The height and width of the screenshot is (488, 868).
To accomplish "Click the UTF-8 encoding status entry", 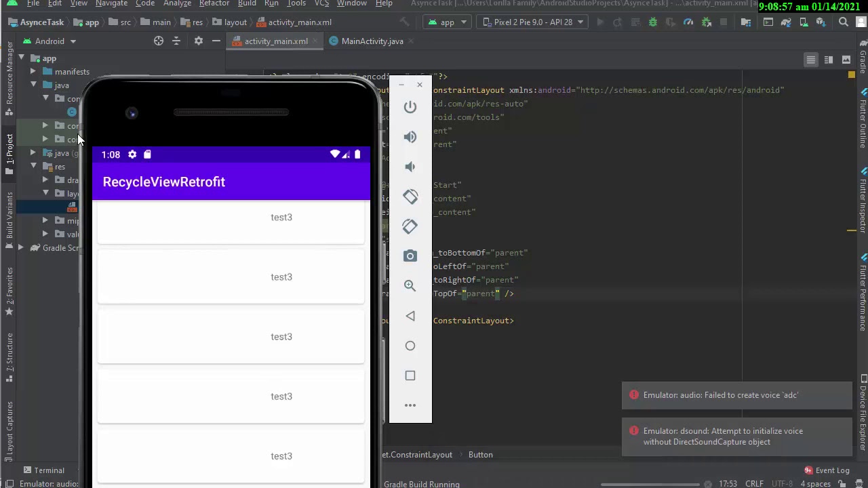I will pyautogui.click(x=781, y=484).
